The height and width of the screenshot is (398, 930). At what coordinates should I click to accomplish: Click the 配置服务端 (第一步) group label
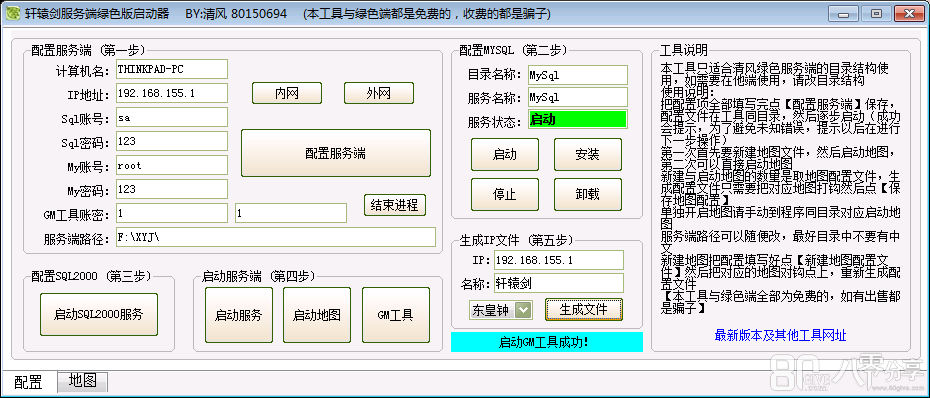tap(88, 50)
